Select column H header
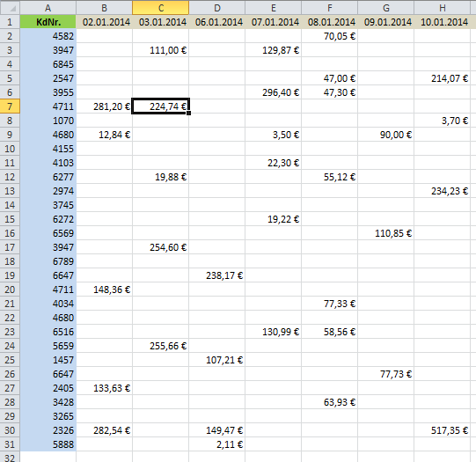Screen dimensions: 476x462 coord(442,8)
